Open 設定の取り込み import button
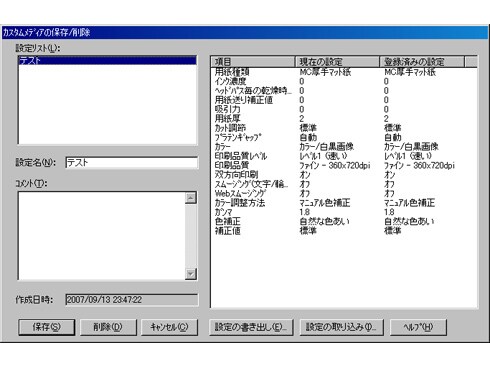This screenshot has height=368, width=490. pos(341,327)
